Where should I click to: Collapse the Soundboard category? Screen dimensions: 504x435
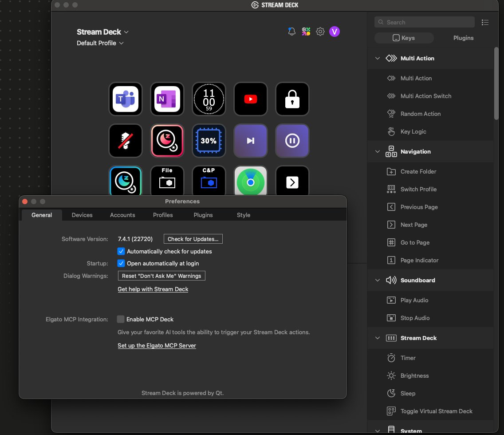pos(378,280)
